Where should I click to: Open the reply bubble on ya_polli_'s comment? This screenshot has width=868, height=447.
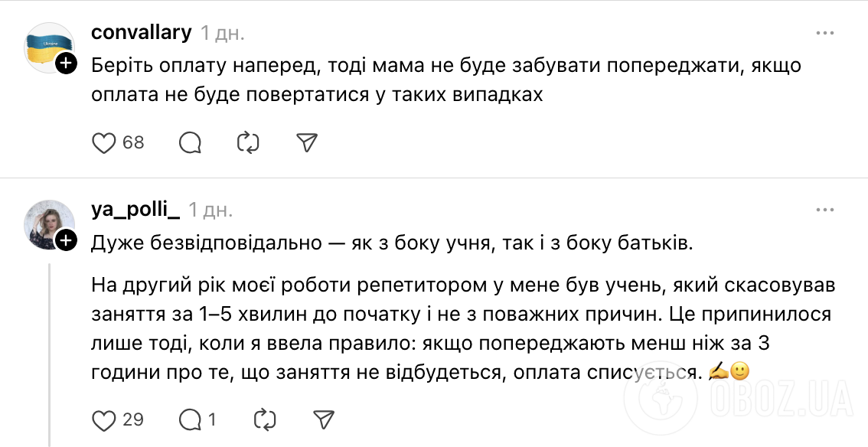click(190, 419)
